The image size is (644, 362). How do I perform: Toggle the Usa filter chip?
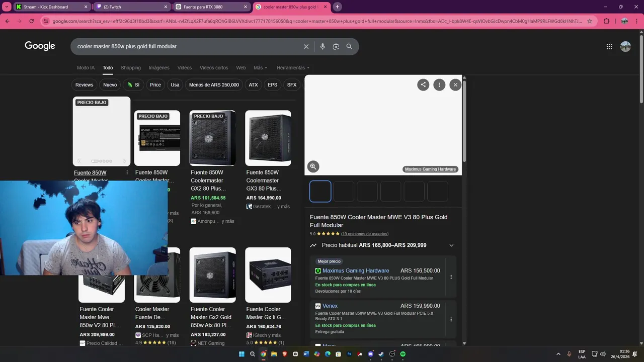[175, 85]
